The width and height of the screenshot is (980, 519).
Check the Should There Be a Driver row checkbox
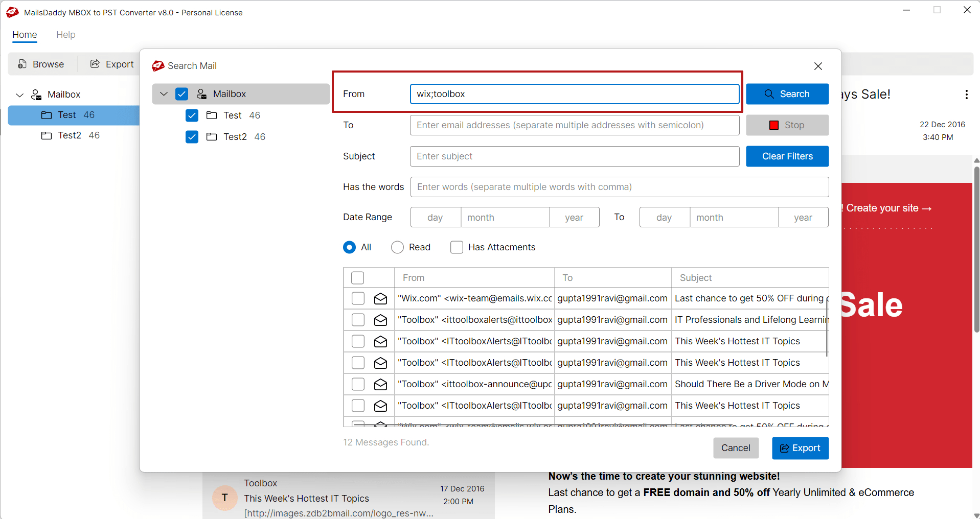(x=358, y=384)
